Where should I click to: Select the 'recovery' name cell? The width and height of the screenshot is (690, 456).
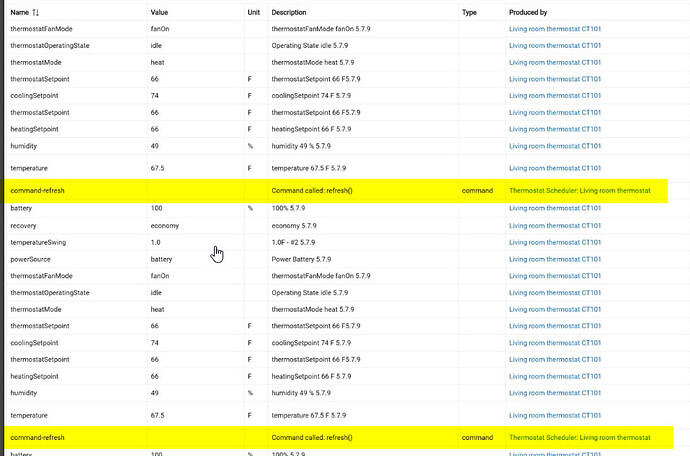pos(23,226)
